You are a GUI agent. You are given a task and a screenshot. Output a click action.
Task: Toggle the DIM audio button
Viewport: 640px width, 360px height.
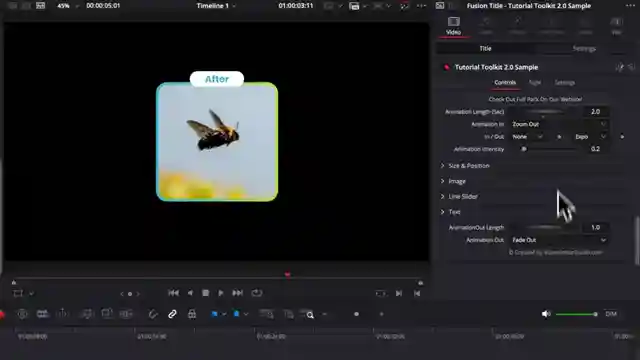click(611, 314)
